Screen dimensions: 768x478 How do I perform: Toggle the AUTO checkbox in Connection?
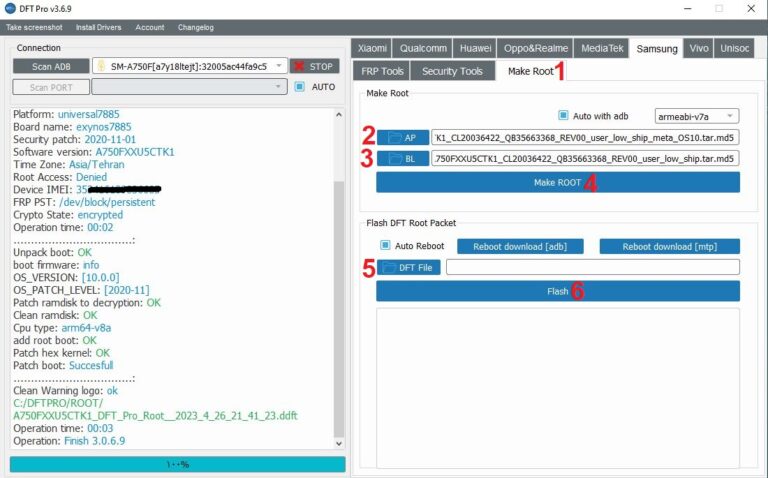click(x=300, y=87)
